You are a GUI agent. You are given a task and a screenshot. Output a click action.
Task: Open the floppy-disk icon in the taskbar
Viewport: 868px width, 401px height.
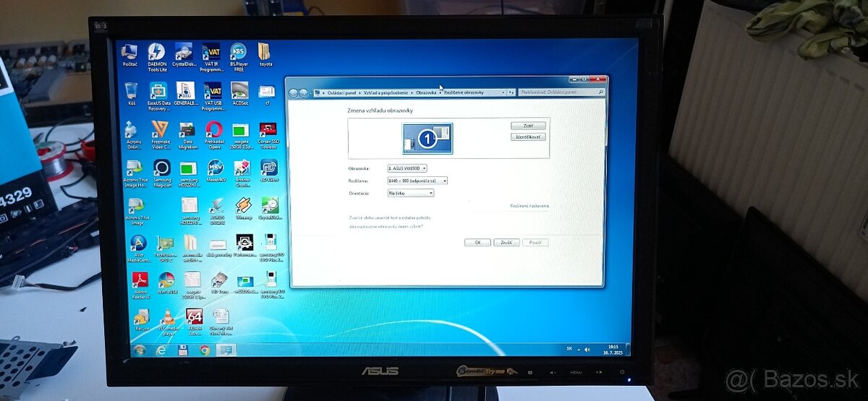click(183, 350)
